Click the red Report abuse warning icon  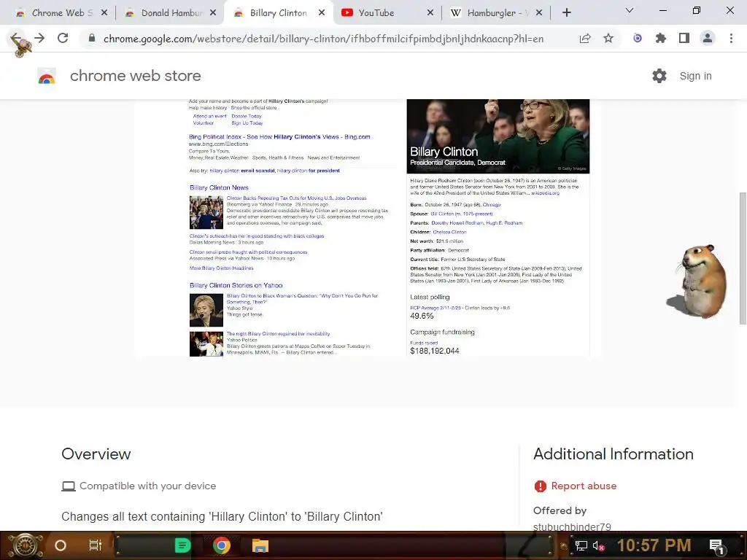(541, 486)
